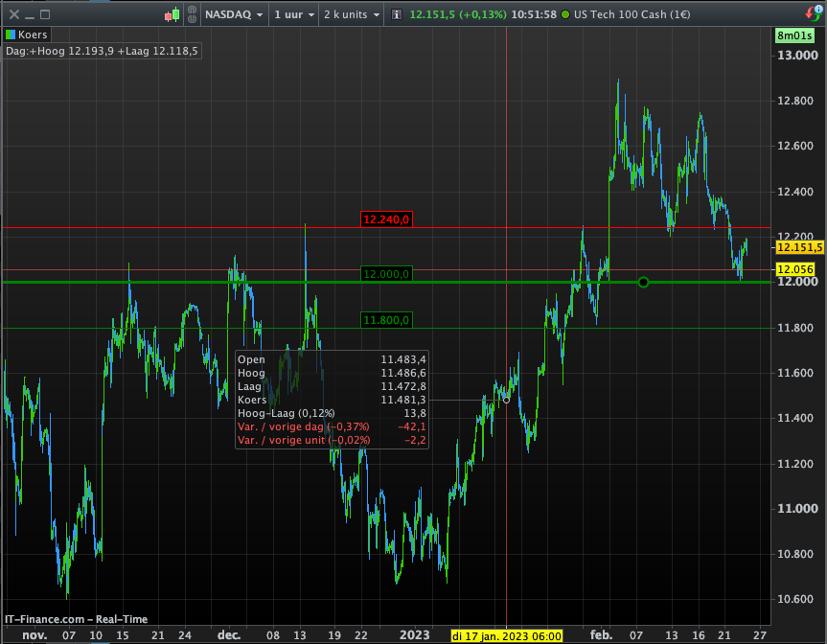Select the 12.000,0 green level label
The width and height of the screenshot is (827, 644).
pos(386,274)
